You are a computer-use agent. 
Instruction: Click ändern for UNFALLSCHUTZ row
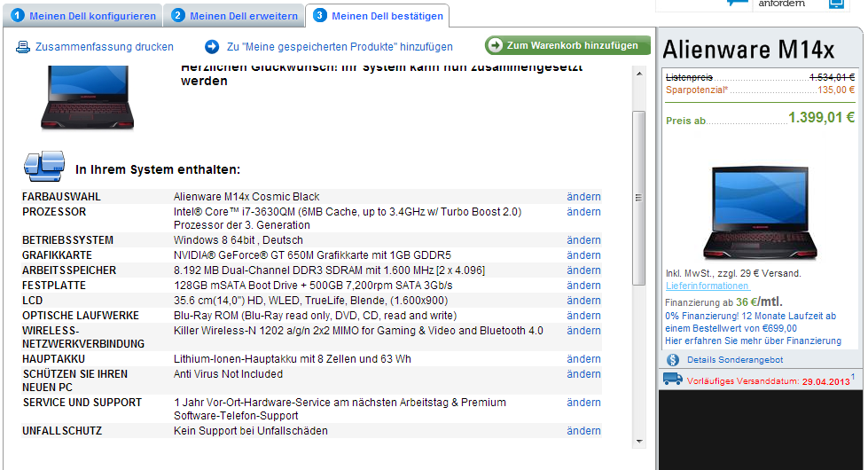click(583, 431)
